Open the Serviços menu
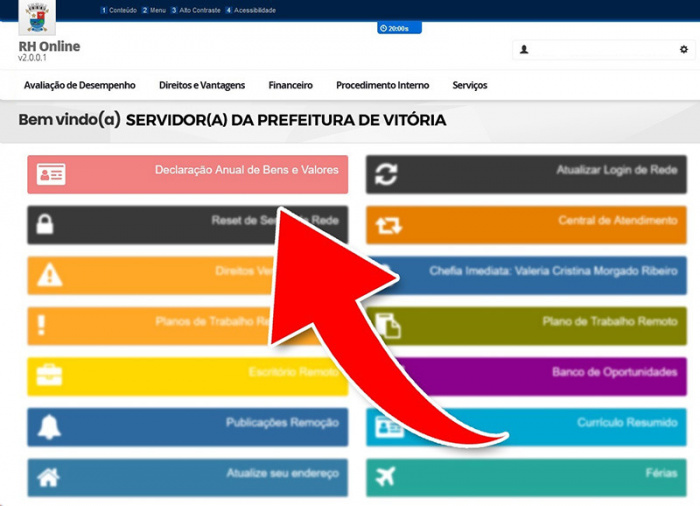Screen dimensions: 700x506 (470, 85)
